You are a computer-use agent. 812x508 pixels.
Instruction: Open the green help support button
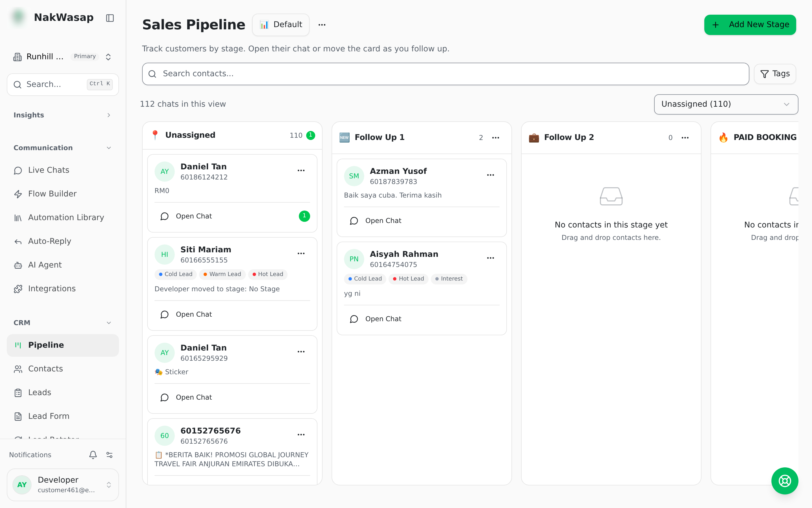[x=784, y=481]
